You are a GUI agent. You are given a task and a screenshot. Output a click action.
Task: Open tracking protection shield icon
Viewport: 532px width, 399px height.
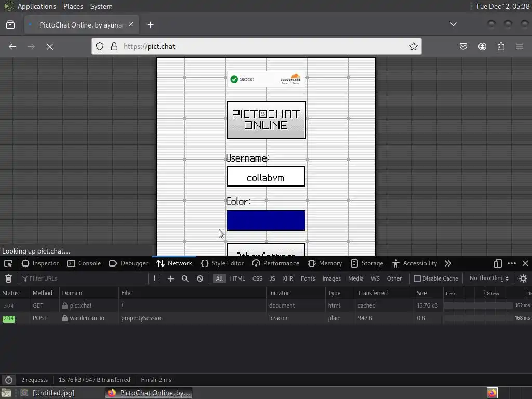(x=100, y=46)
